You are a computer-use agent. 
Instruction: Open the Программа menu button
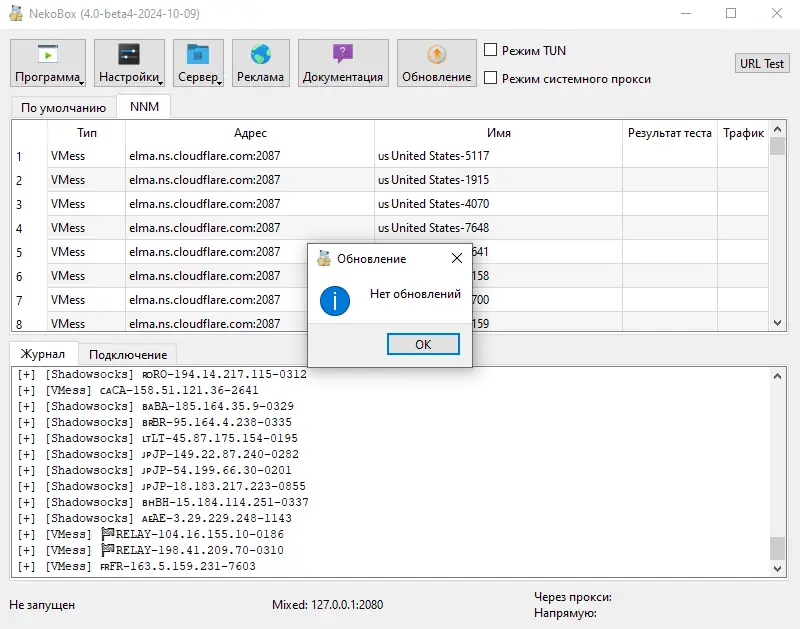pyautogui.click(x=47, y=63)
